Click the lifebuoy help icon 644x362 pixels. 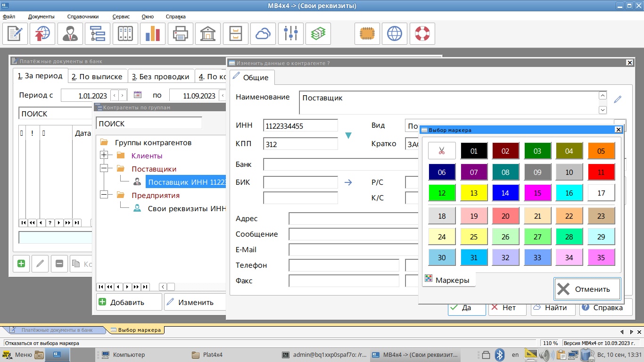422,33
